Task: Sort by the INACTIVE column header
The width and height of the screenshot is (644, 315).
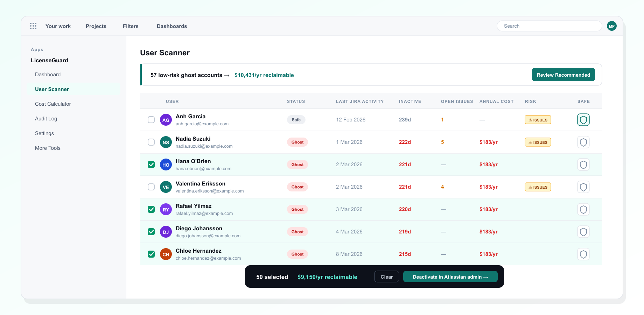Action: [x=410, y=101]
